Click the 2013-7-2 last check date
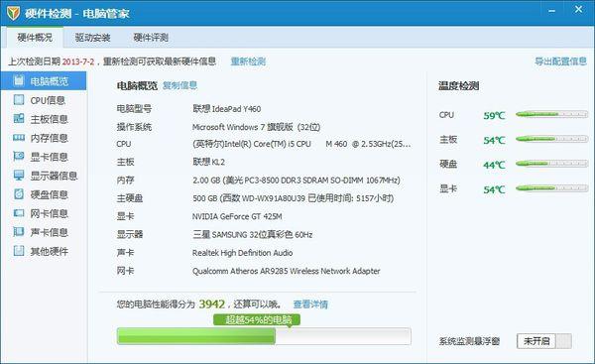595x364 pixels. (x=78, y=61)
